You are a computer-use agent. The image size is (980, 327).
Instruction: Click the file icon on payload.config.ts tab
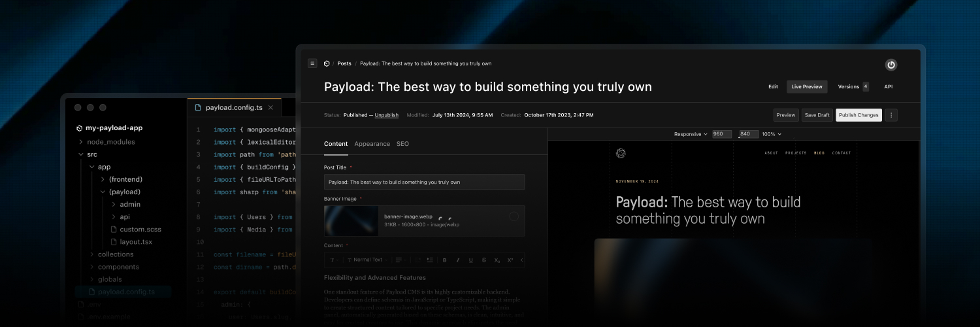click(x=199, y=107)
